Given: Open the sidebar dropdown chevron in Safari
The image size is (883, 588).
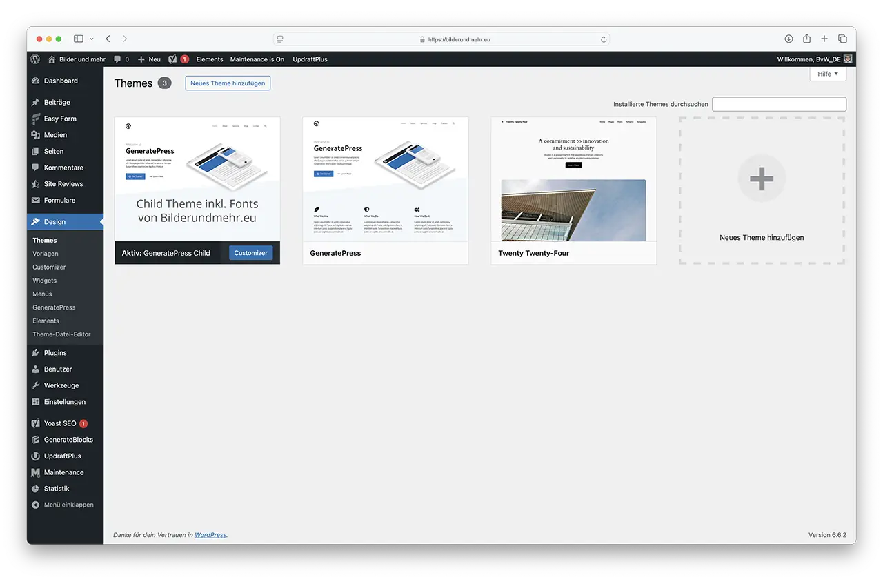Looking at the screenshot, I should coord(91,39).
